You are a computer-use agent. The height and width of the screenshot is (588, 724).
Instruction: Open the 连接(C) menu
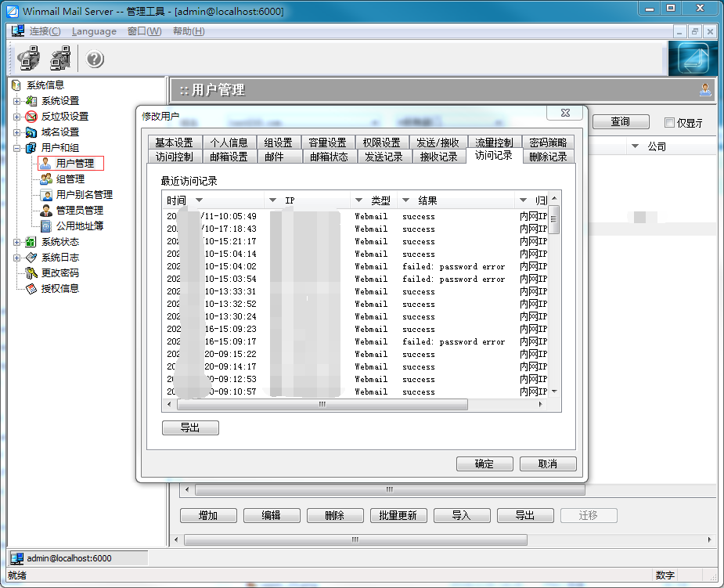point(45,31)
